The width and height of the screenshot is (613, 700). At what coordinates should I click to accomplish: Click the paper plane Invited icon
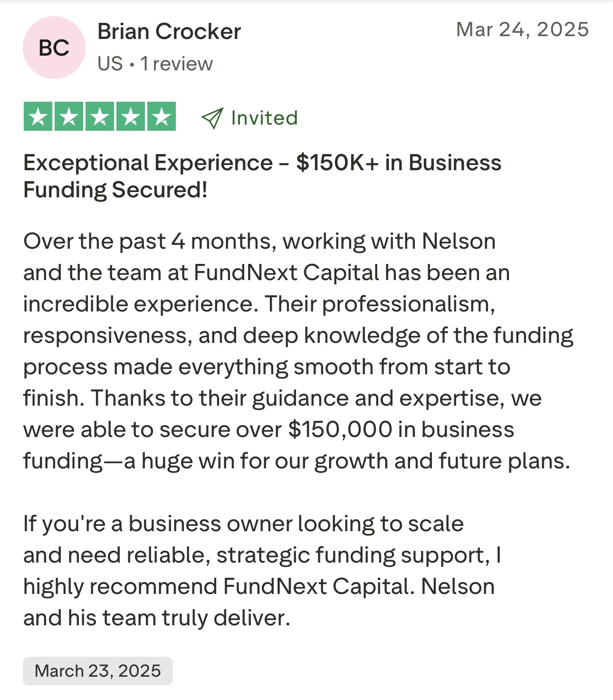click(x=212, y=118)
